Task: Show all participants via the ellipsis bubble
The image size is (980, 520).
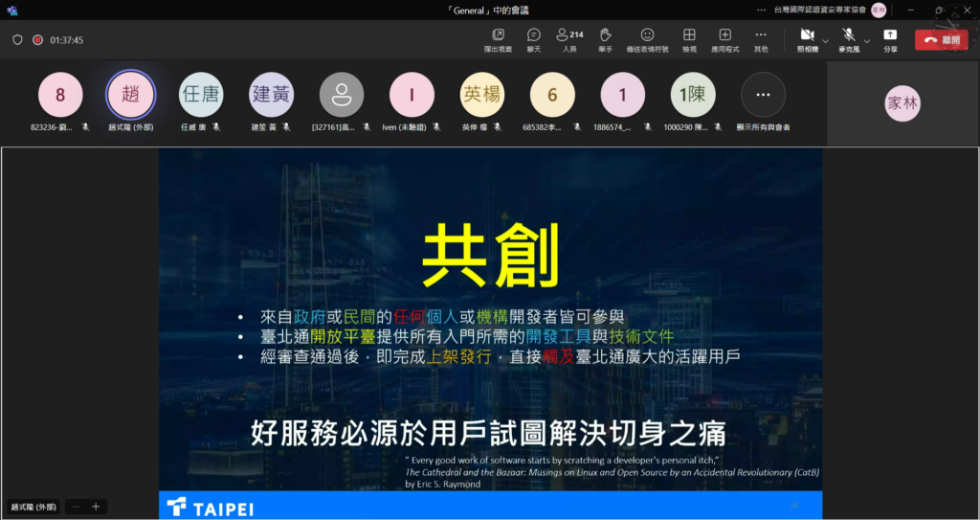Action: coord(763,96)
